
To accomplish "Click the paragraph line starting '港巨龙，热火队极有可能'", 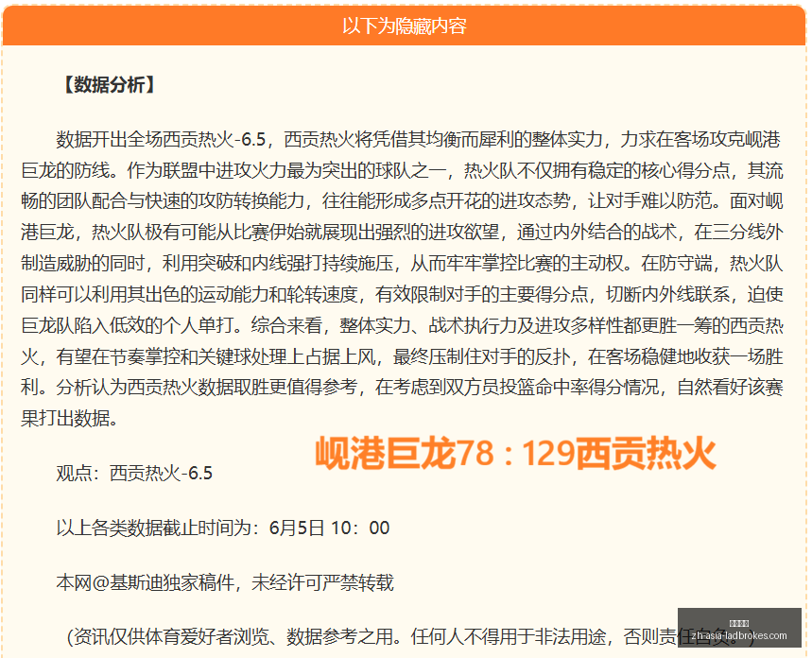I will coord(402,233).
